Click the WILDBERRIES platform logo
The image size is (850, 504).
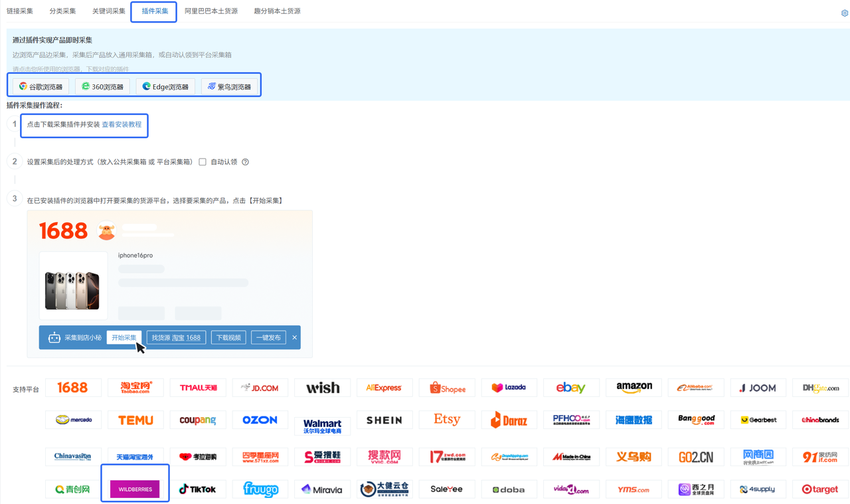tap(135, 489)
